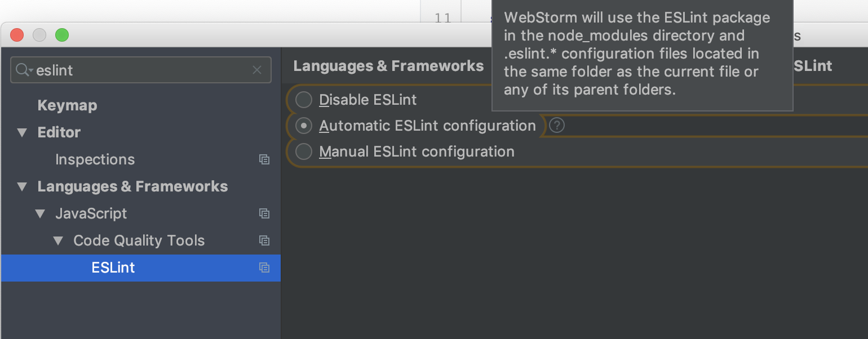868x339 pixels.
Task: Focus the settings search field
Action: (141, 70)
